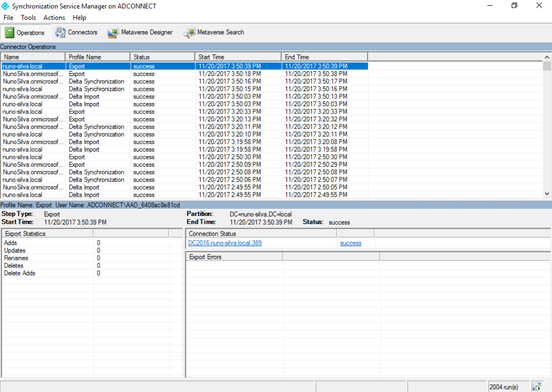
Task: Select Delta Synchronization run started 2:50:08 PM
Action: [x=185, y=172]
